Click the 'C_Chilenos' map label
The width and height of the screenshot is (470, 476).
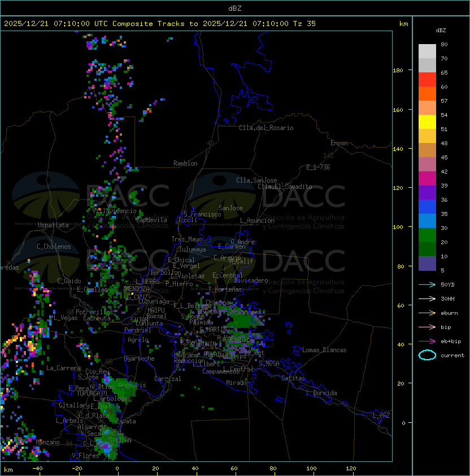pyautogui.click(x=54, y=246)
